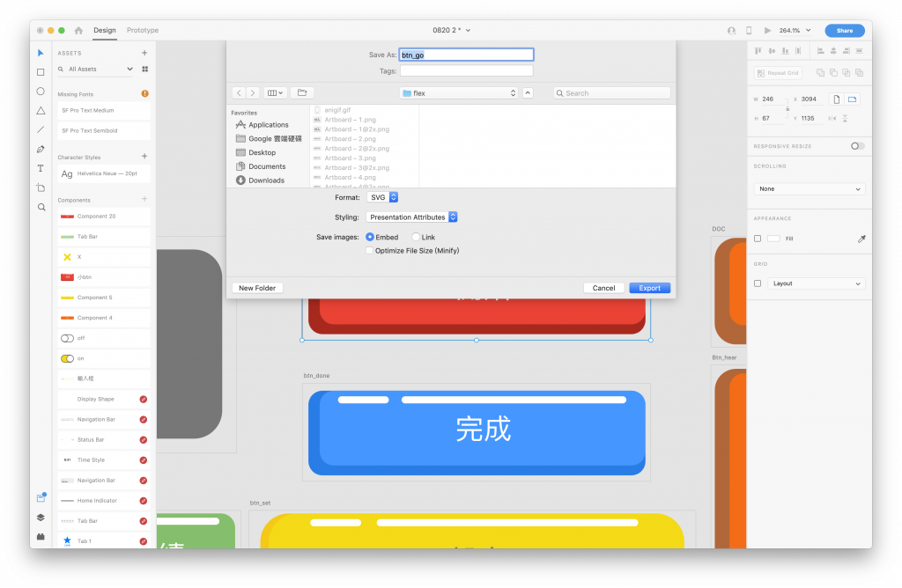Switch to the Design tab
Viewport: 902px width, 588px height.
(x=105, y=31)
